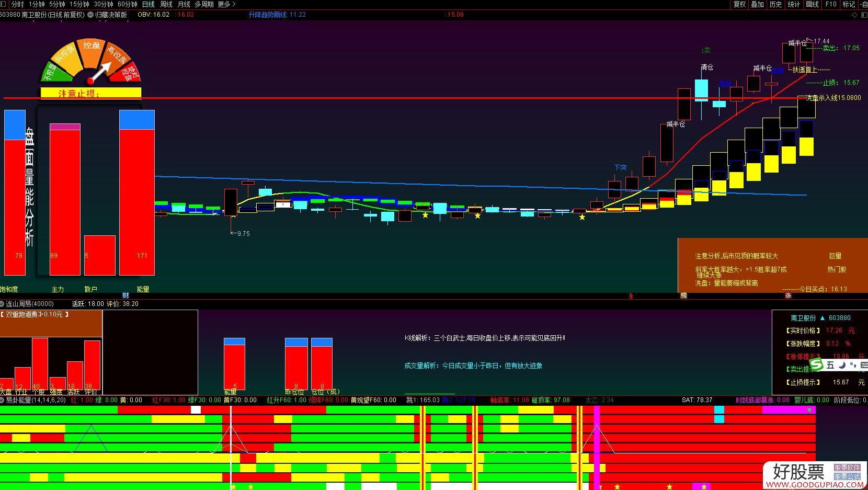Screen dimensions: 868x490
Task: Open the 多周期 multi-period view
Action: (x=204, y=4)
